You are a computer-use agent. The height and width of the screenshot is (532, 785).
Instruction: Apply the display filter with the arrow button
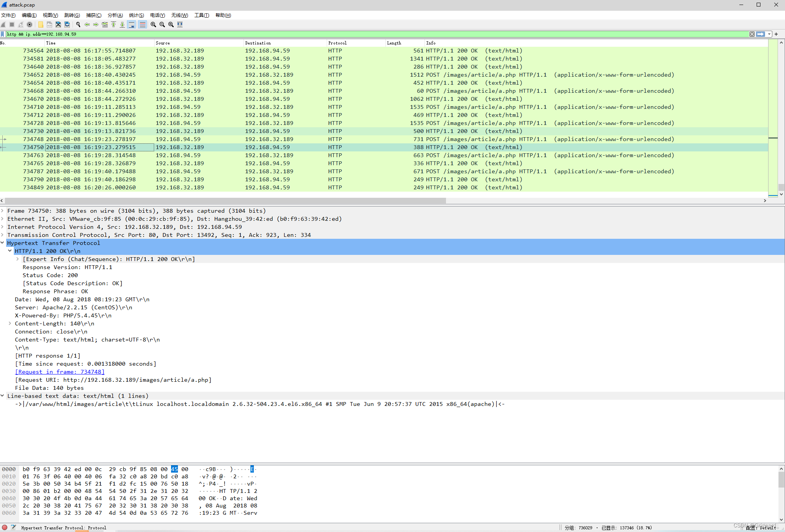point(760,34)
